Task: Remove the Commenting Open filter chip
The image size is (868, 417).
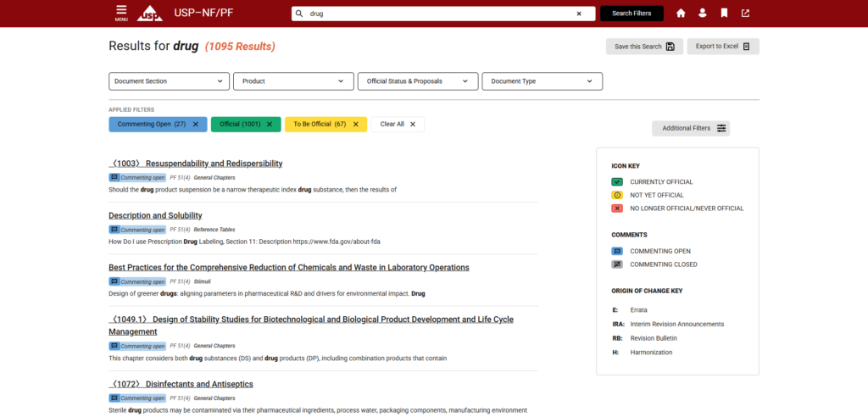Action: click(196, 124)
